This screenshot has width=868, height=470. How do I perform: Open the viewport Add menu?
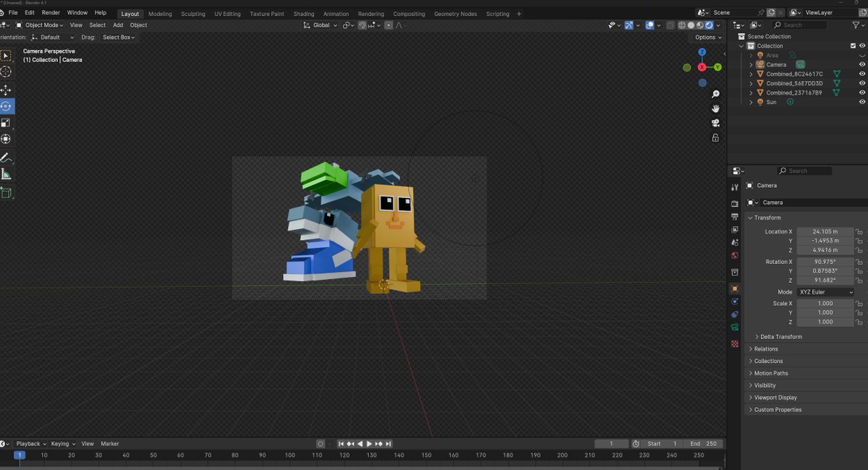click(118, 25)
